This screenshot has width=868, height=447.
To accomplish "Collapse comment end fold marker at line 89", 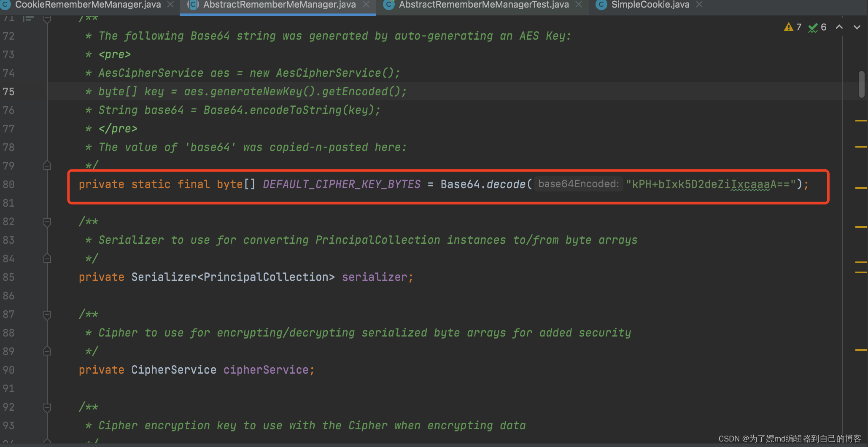I will click(x=47, y=351).
